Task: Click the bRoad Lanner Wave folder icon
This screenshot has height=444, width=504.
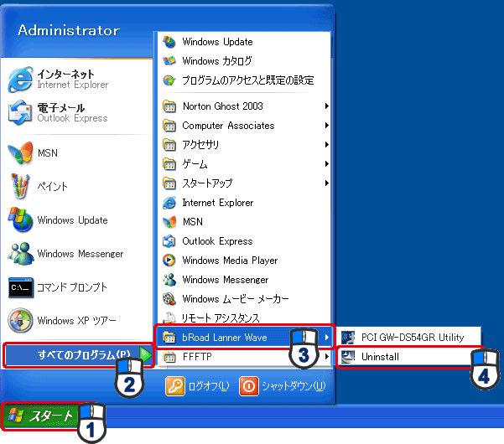Action: coord(169,338)
